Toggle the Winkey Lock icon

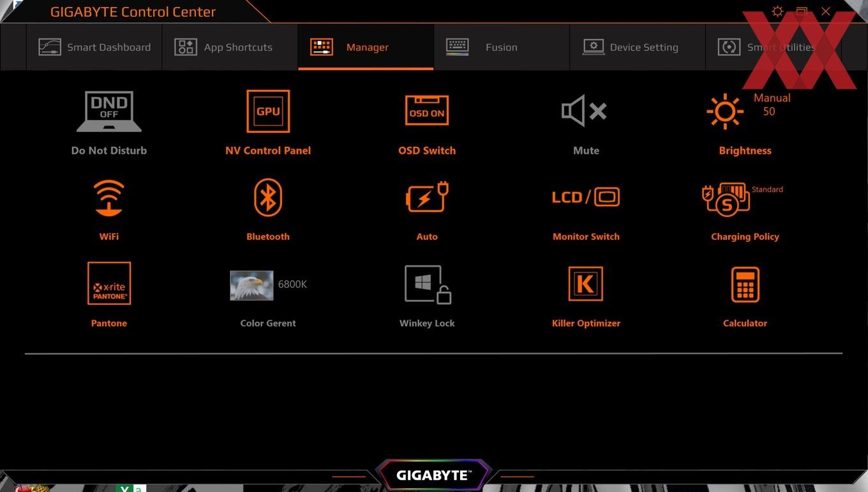[x=428, y=284]
